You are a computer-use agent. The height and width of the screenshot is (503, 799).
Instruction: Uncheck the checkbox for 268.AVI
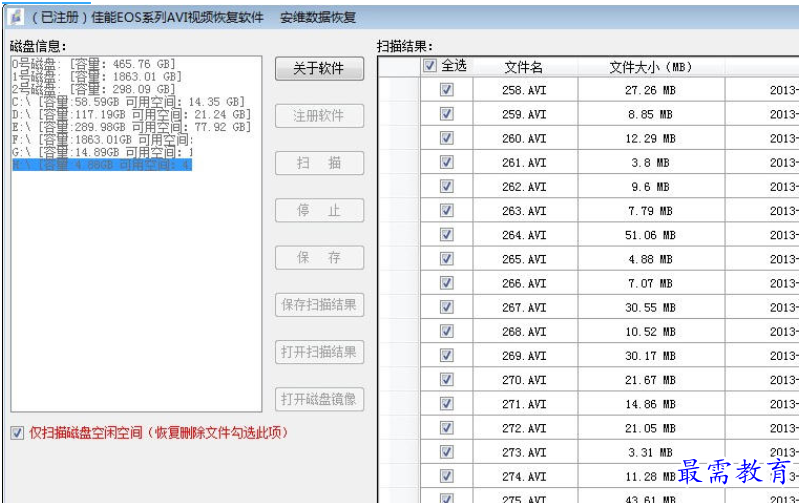coord(446,331)
